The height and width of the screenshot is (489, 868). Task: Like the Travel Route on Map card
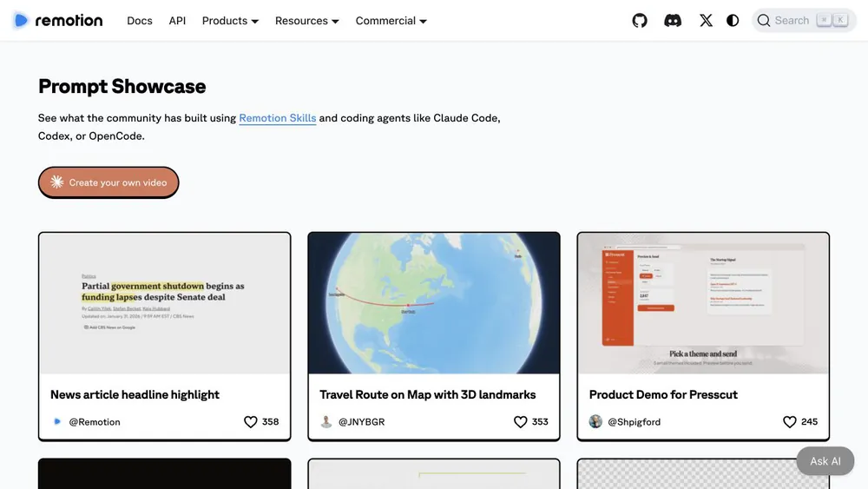coord(520,422)
